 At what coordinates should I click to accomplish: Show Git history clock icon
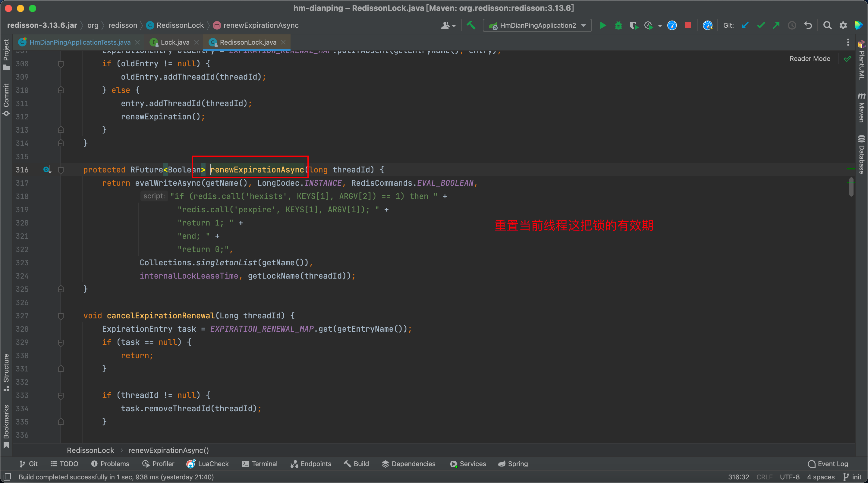point(792,25)
